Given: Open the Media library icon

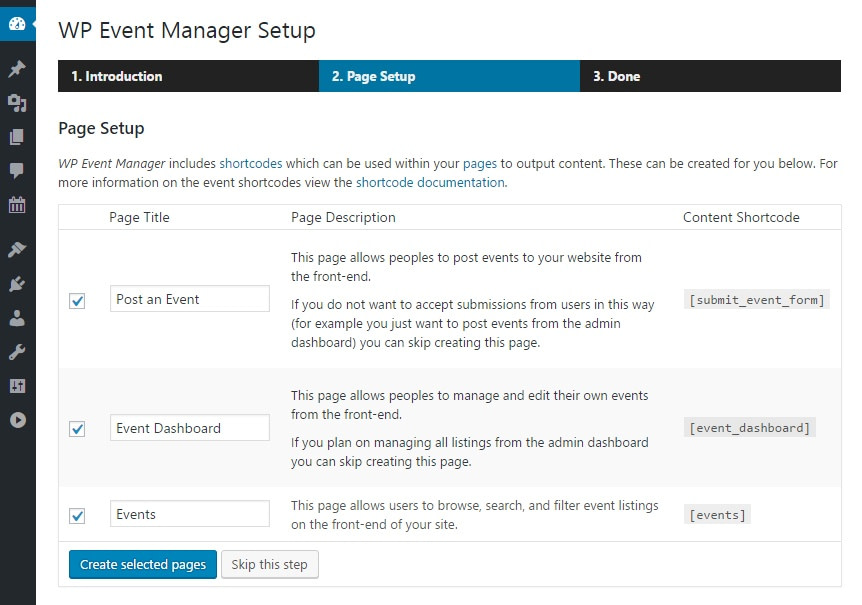Looking at the screenshot, I should pos(17,103).
